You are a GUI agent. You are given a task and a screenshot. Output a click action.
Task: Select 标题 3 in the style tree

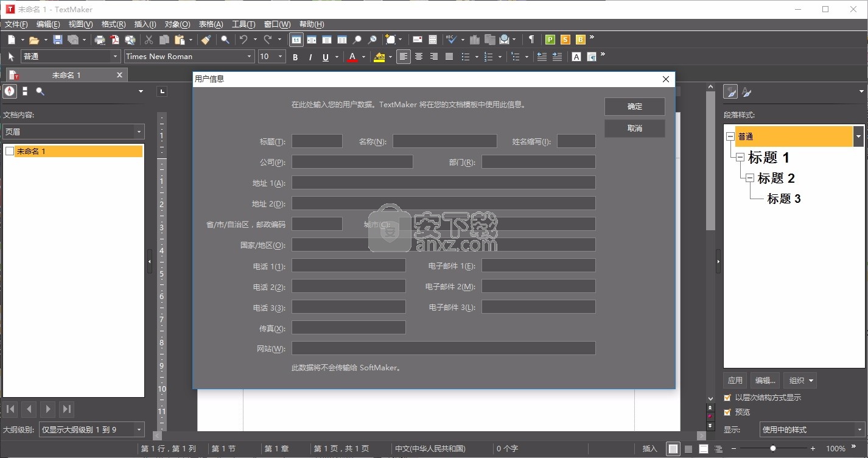tap(784, 199)
